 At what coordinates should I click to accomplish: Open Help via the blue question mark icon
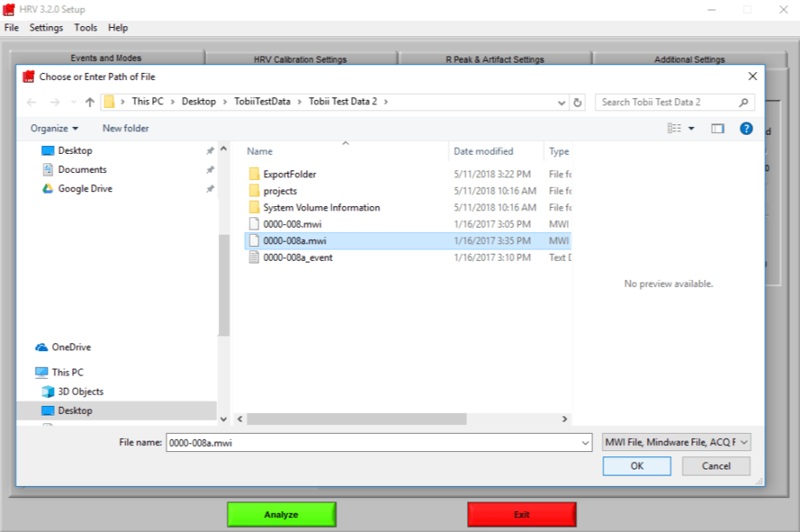tap(747, 128)
